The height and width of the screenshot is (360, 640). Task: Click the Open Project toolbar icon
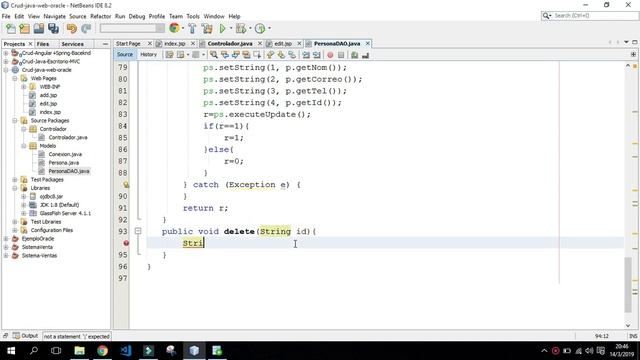pos(39,29)
